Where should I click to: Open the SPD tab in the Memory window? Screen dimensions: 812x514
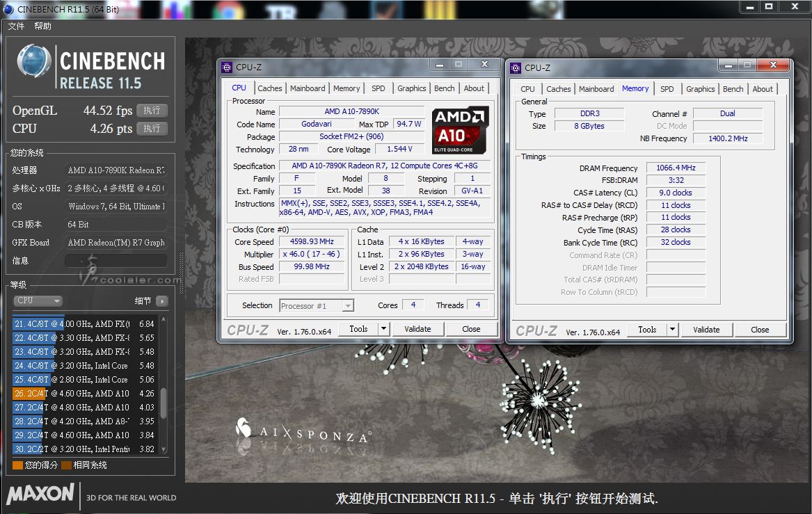[x=667, y=89]
